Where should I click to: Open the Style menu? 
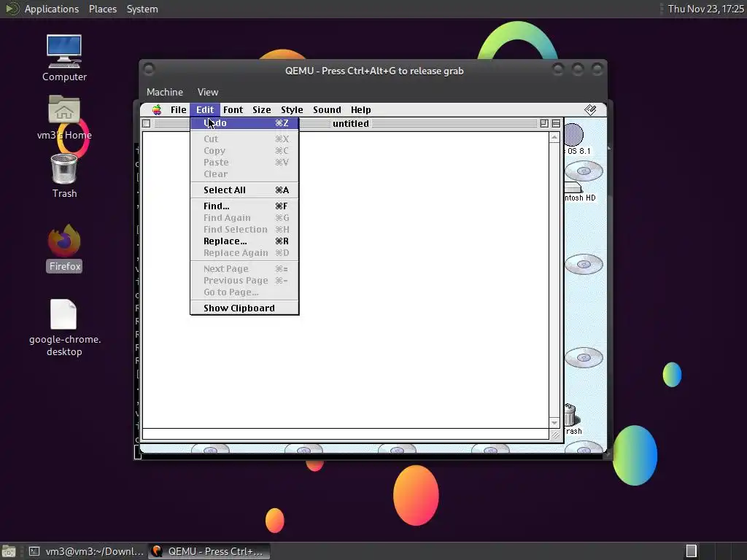292,110
